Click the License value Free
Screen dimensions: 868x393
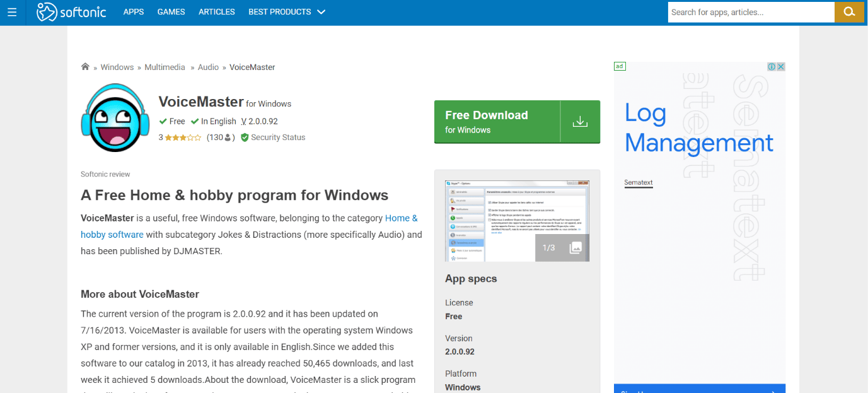coord(453,317)
